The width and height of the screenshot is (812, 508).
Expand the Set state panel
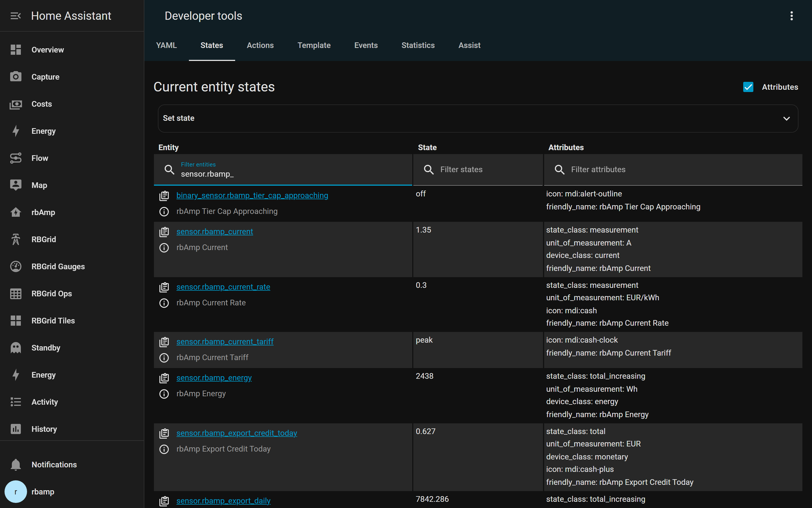coord(478,119)
